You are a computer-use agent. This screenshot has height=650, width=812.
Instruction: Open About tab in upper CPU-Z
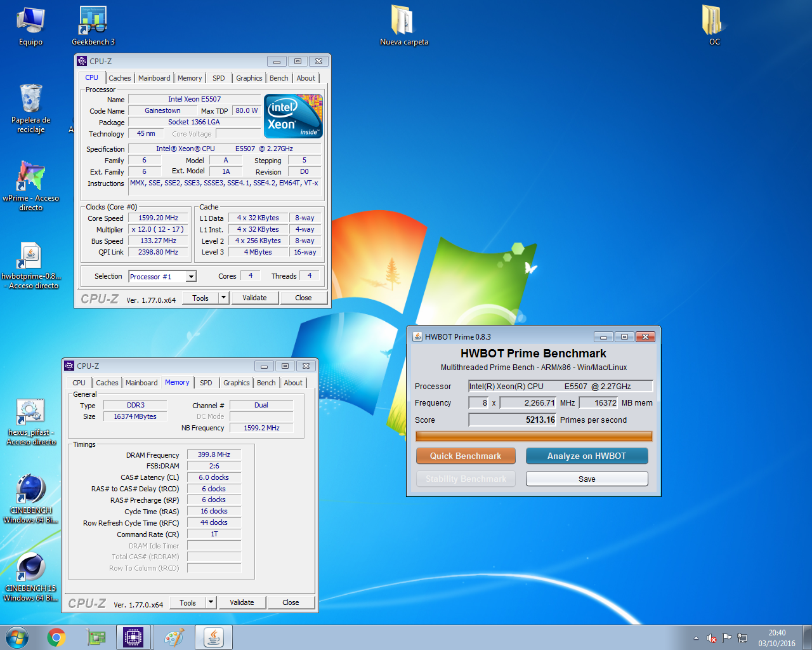(x=306, y=78)
